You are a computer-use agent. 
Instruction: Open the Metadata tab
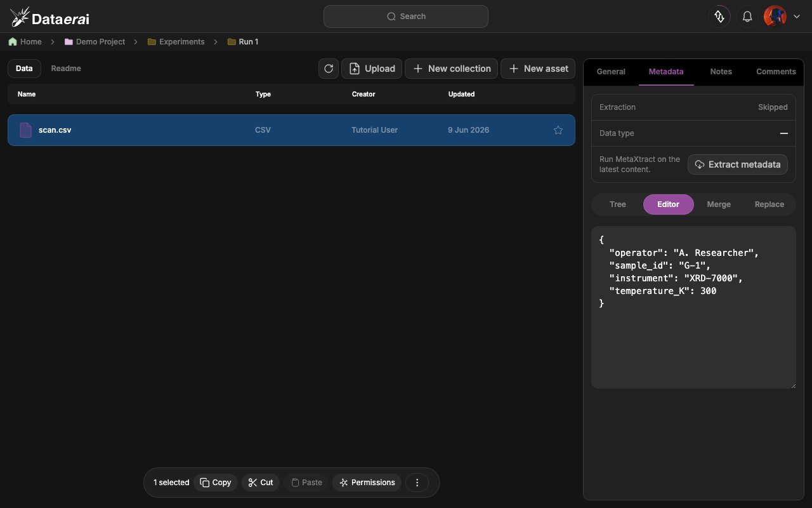coord(666,72)
